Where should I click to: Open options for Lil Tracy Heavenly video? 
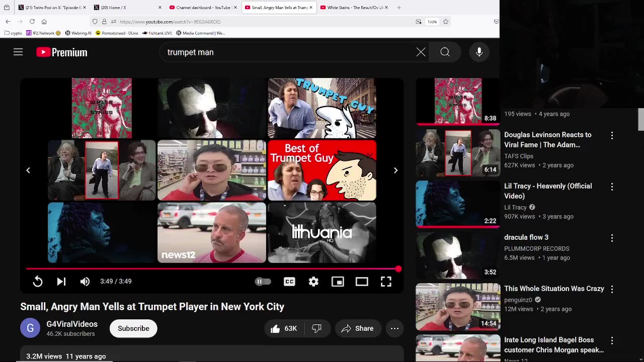pos(612,187)
